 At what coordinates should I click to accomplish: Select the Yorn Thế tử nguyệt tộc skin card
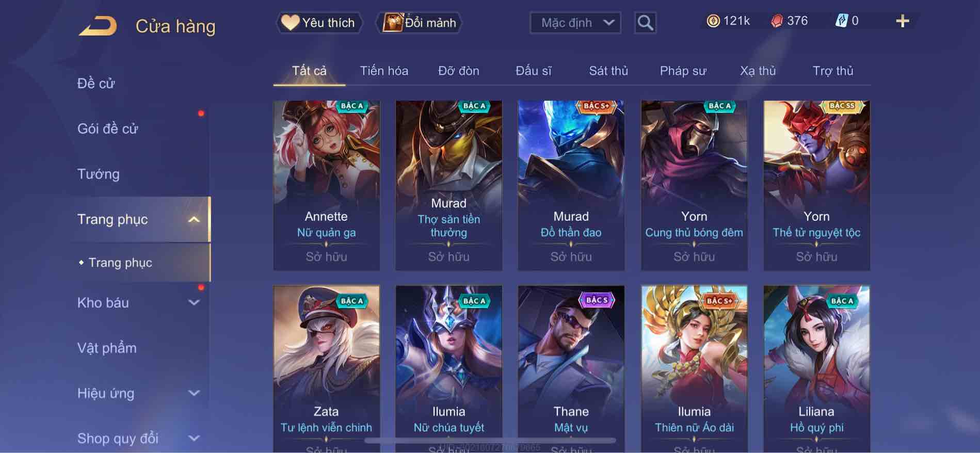816,186
